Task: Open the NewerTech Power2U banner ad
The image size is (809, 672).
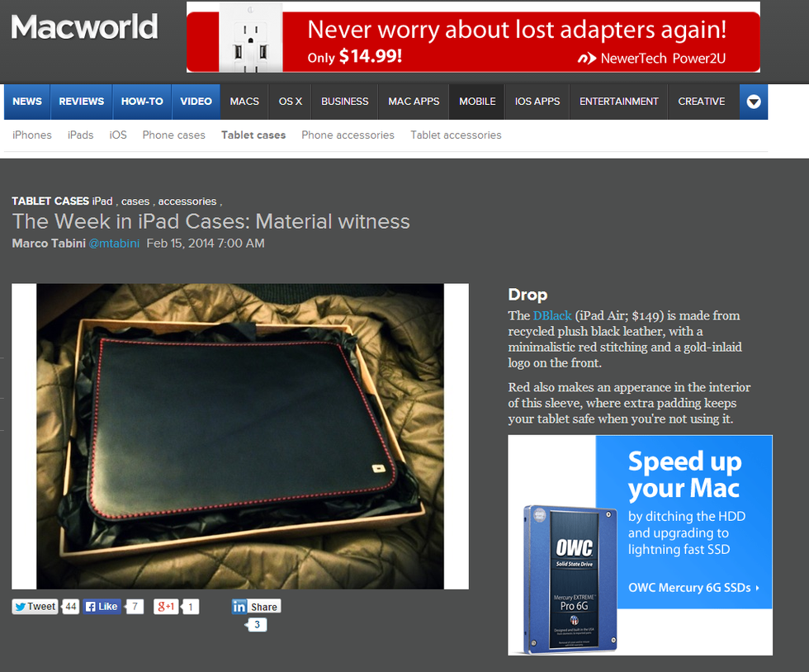Action: (473, 37)
